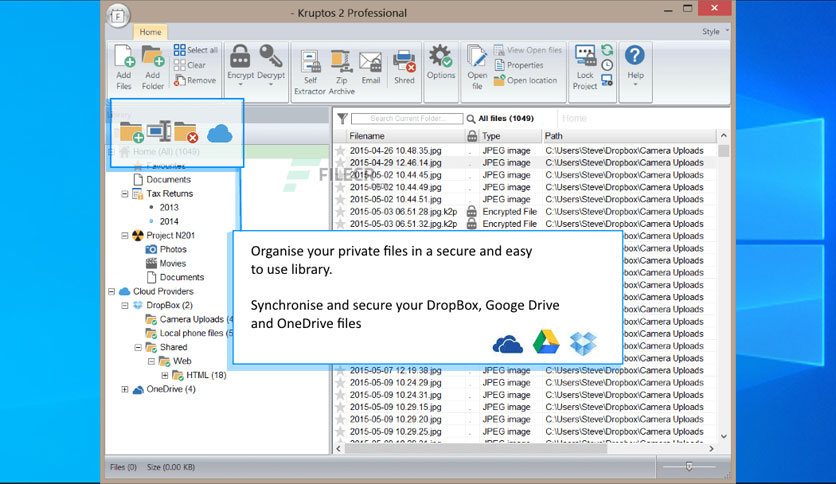This screenshot has width=836, height=484.
Task: Click the Help question mark icon
Action: (634, 55)
